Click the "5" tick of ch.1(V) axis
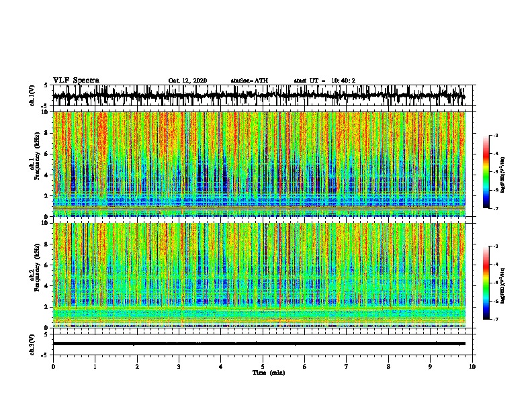Image resolution: width=532 pixels, height=411 pixels. 46,86
